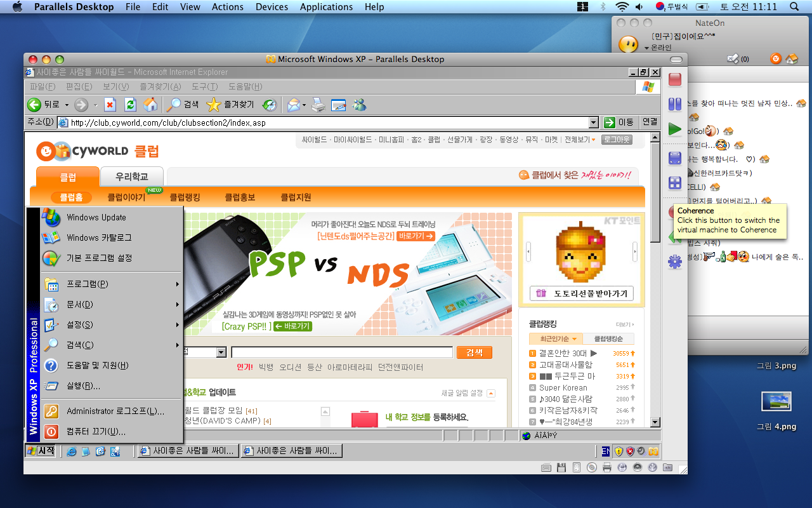Image resolution: width=812 pixels, height=508 pixels.
Task: Select 컴퓨터 끄기(U)... in Start menu
Action: pos(112,431)
